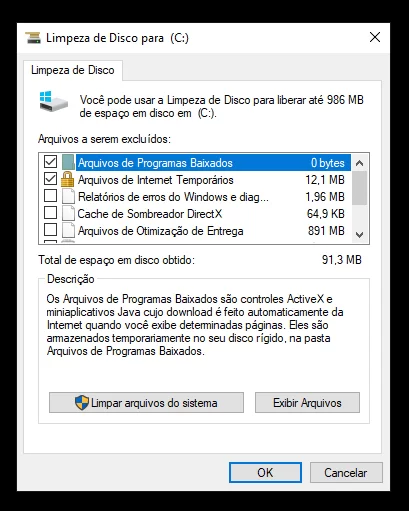Uncheck Arquivos de Internet Temporários checkbox
The width and height of the screenshot is (409, 511).
point(50,179)
